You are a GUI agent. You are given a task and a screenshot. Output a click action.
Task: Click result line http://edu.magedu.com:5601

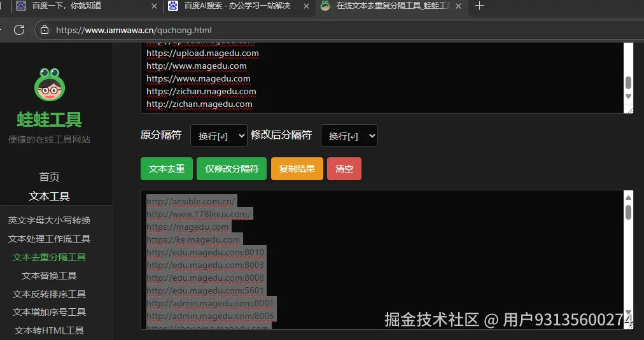pyautogui.click(x=206, y=291)
